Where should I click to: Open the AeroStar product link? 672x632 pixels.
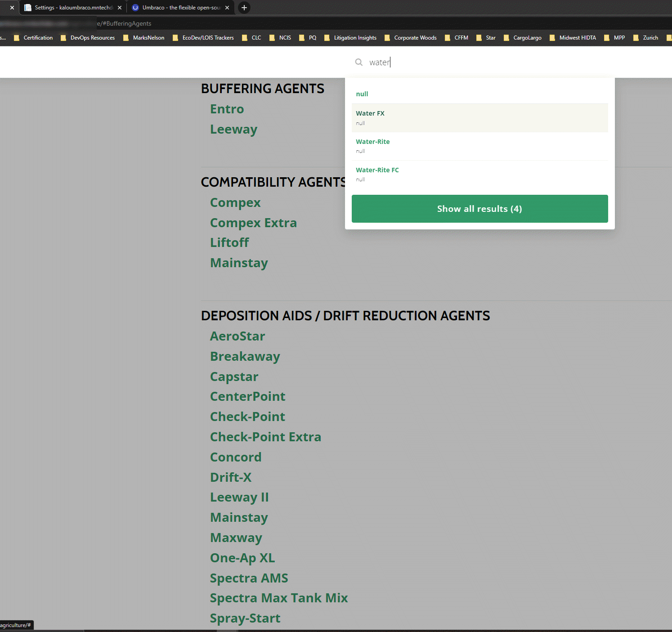[237, 336]
